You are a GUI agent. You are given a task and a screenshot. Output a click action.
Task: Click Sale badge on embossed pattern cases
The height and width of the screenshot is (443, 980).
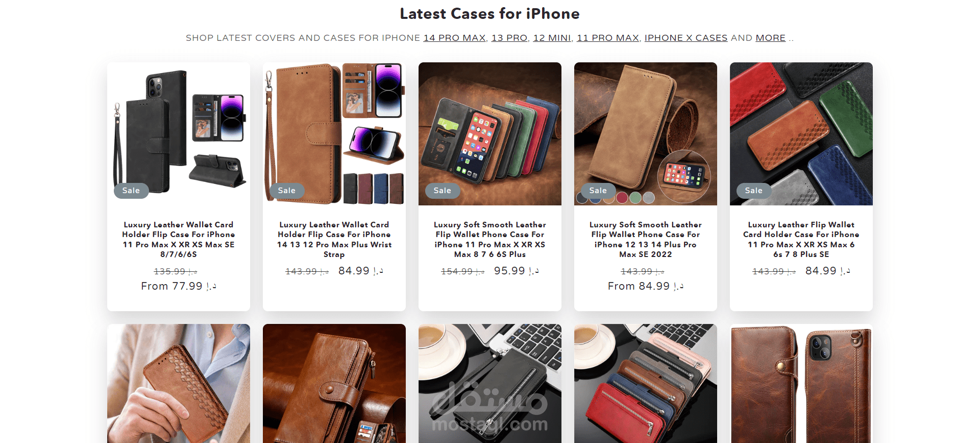click(x=754, y=191)
